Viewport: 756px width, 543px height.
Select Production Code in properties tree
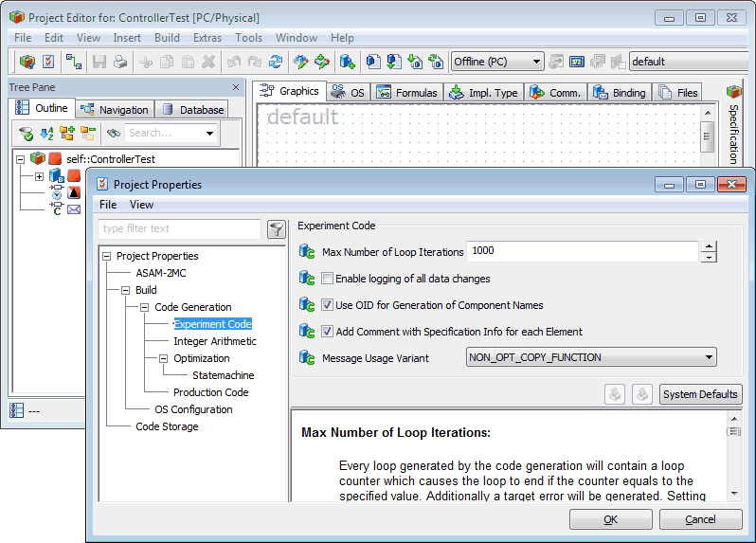(210, 392)
